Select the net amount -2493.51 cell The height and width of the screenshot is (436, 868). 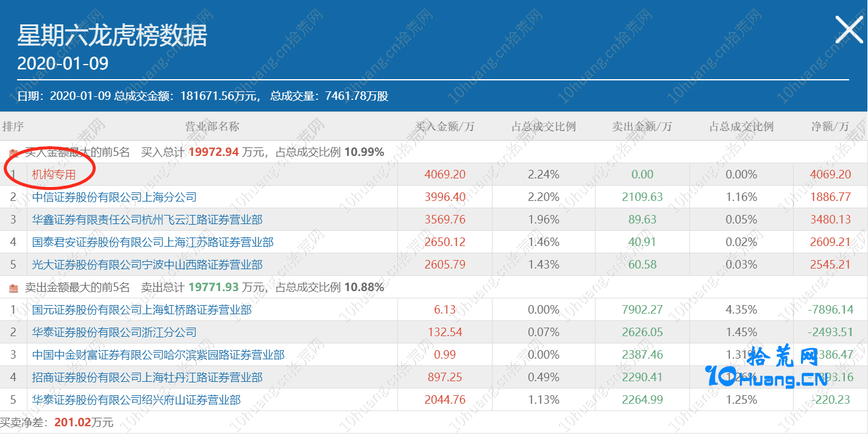click(x=830, y=332)
